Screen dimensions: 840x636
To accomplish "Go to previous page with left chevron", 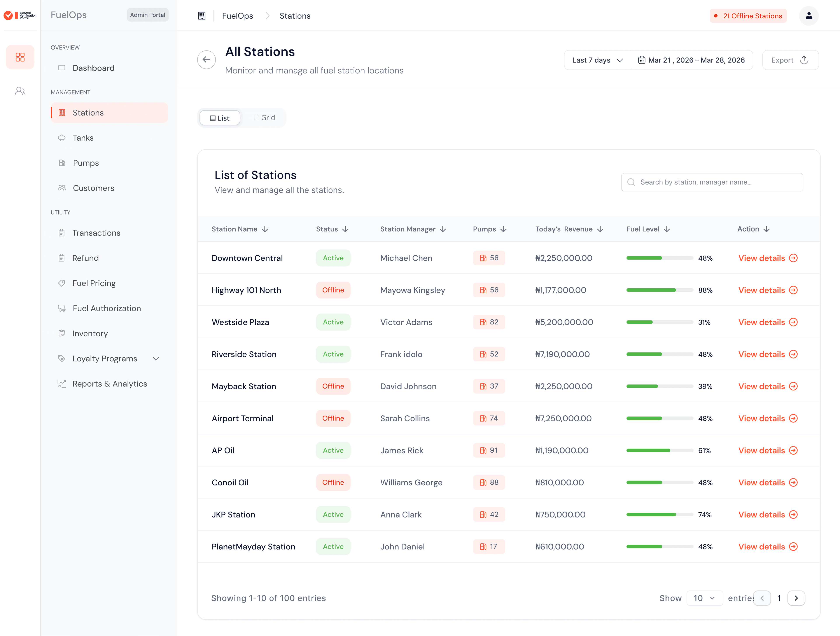I will click(762, 598).
